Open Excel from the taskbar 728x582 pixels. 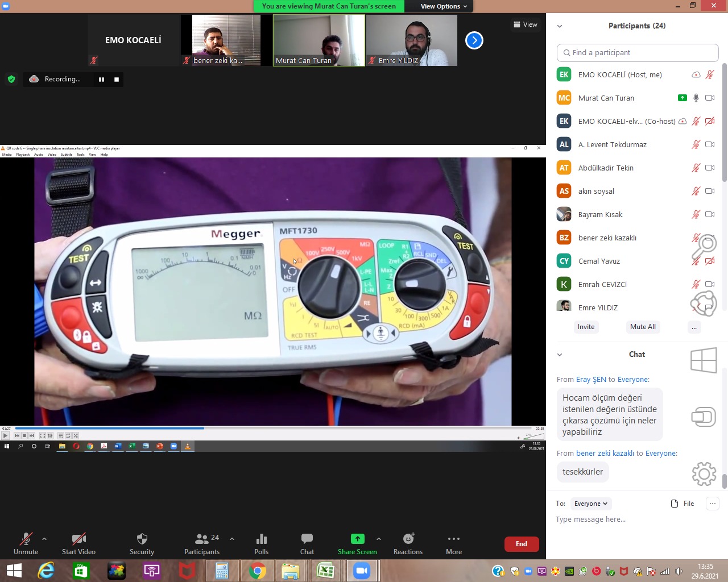326,571
